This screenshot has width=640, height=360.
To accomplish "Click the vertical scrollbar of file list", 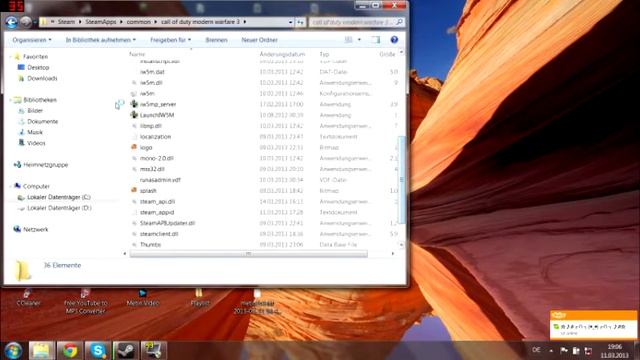I will (x=401, y=180).
